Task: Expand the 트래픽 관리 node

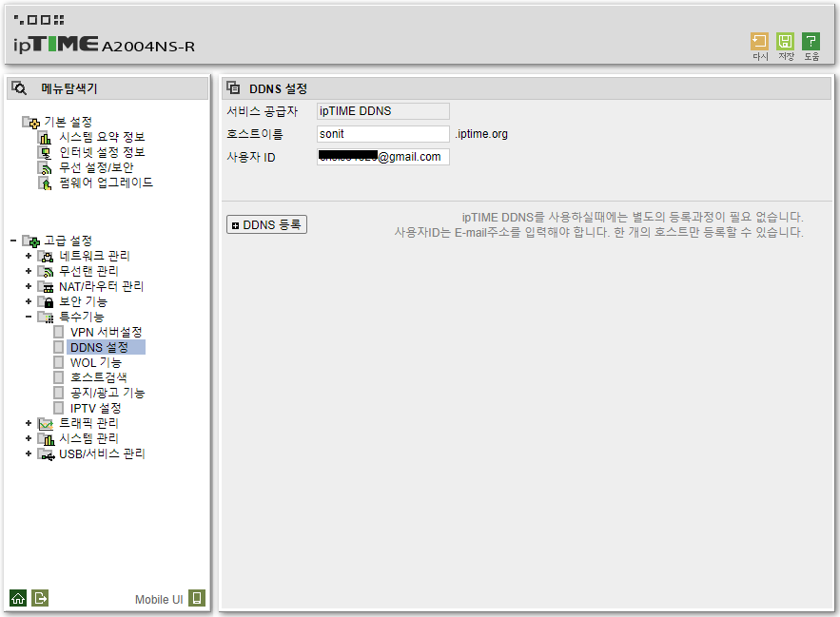Action: 29,424
